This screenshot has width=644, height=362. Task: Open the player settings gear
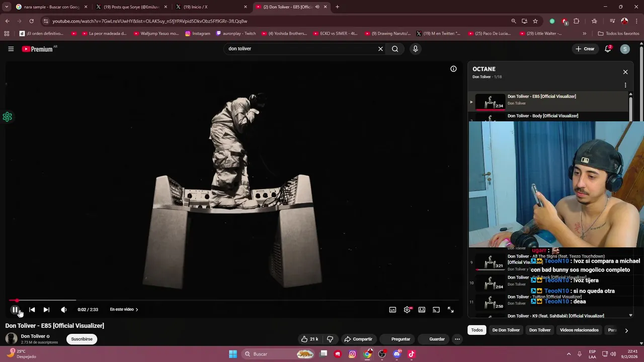407,310
